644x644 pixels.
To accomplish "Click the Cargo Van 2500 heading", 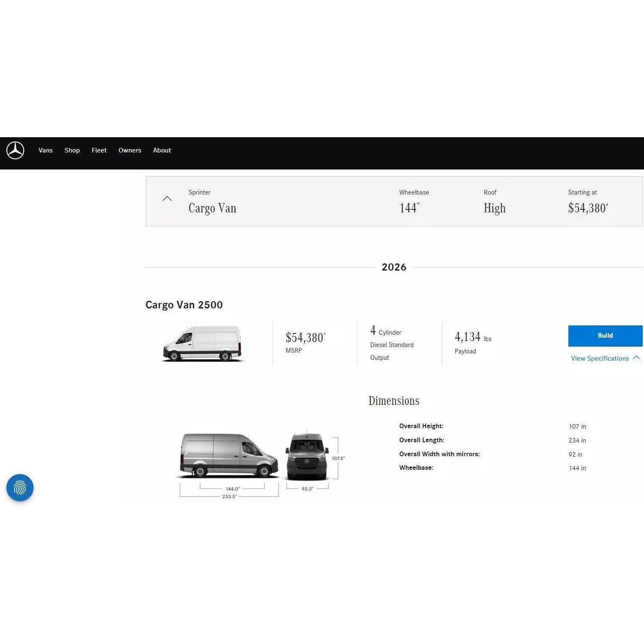I will [x=184, y=305].
